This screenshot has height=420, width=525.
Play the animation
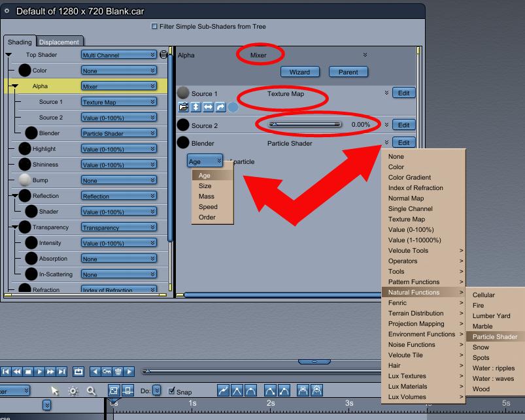pos(39,372)
